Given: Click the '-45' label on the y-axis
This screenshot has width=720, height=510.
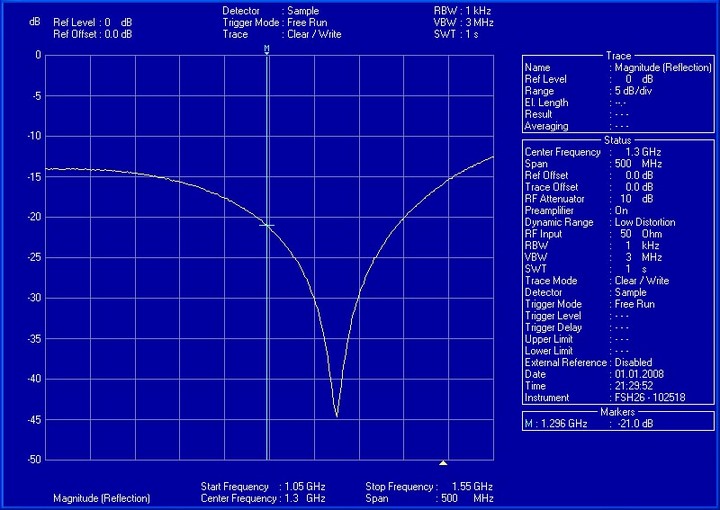Looking at the screenshot, I should tap(34, 420).
